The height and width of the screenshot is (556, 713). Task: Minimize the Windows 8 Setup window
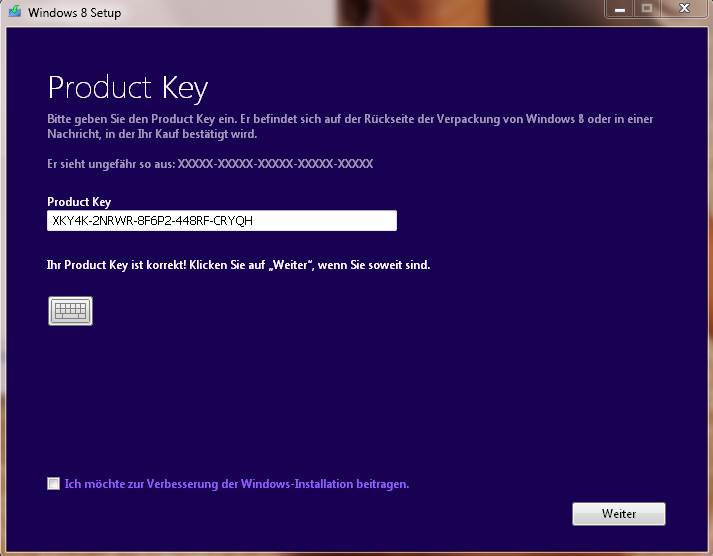(619, 9)
